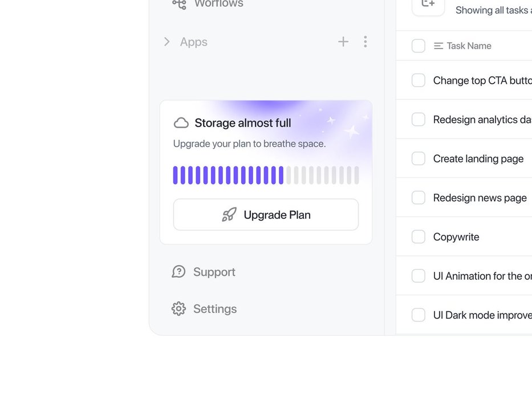Open the Redesign news page task
Image resolution: width=532 pixels, height=399 pixels.
point(480,198)
